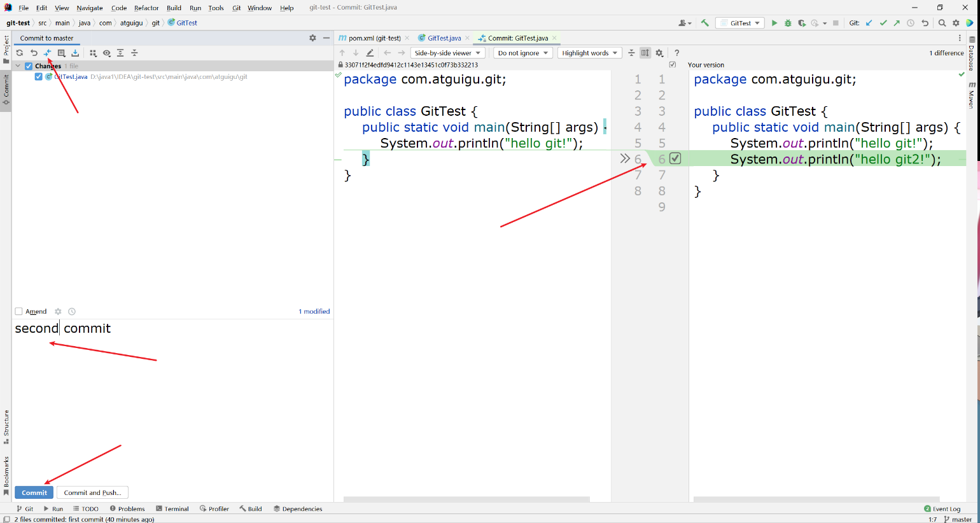Uncheck GitTest.java in changes list
This screenshot has height=523, width=980.
tap(38, 76)
